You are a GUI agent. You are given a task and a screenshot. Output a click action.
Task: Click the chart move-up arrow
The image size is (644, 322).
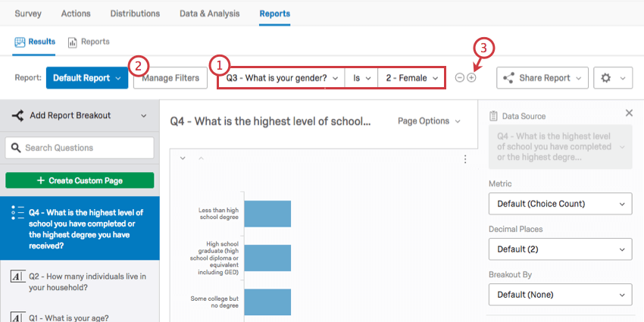[x=201, y=158]
